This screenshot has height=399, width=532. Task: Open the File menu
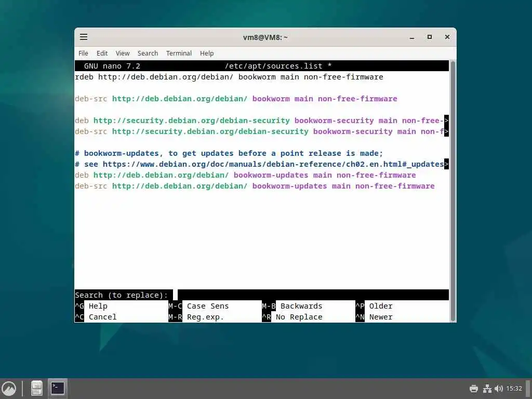(83, 54)
